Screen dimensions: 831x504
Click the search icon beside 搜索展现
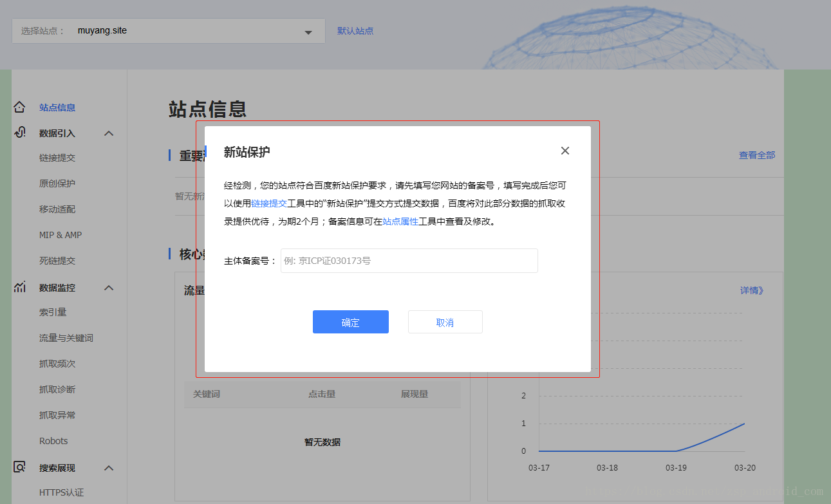(x=20, y=467)
